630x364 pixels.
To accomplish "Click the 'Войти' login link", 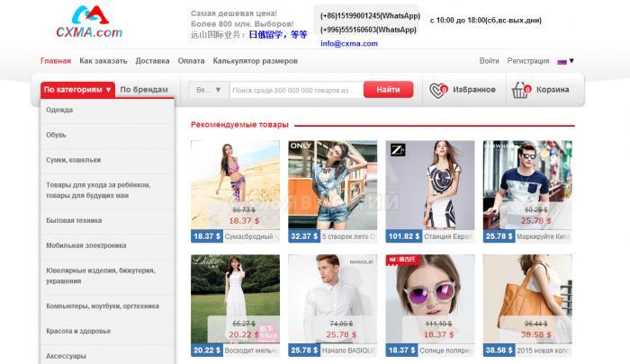I will click(489, 61).
